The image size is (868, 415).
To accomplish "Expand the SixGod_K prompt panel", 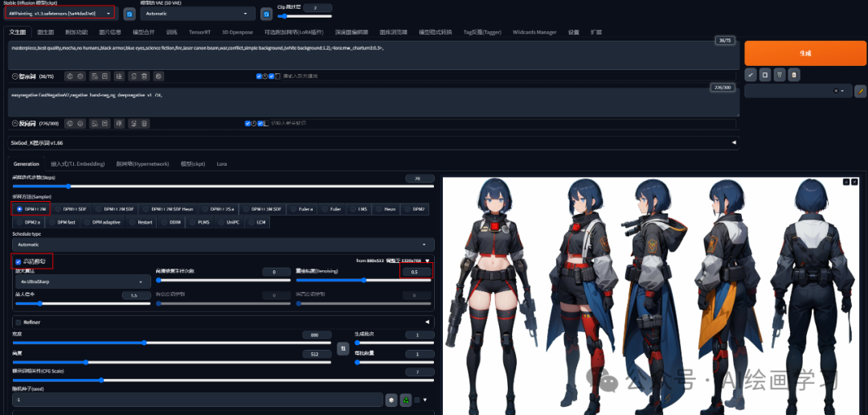I will [734, 142].
